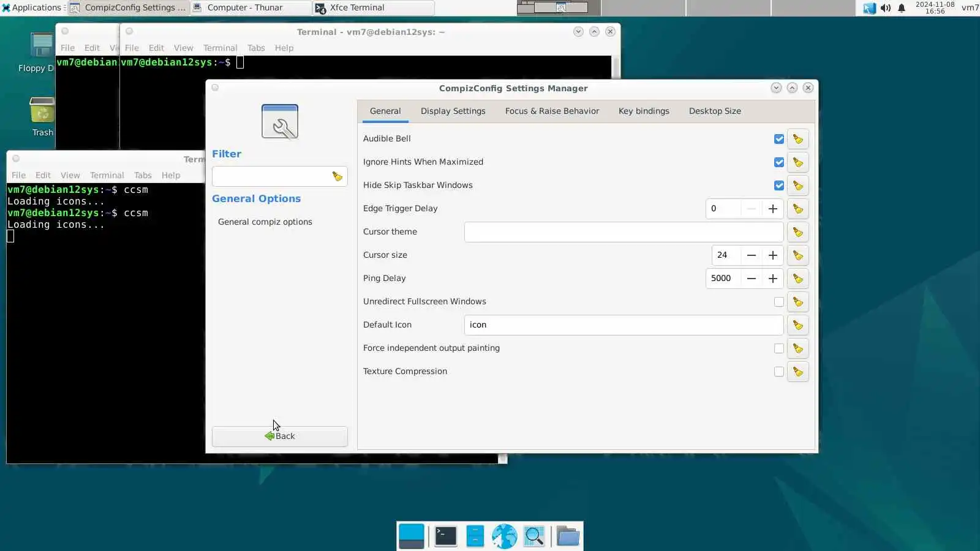This screenshot has width=980, height=551.
Task: Open the Tabs menu in the top terminal window
Action: (x=256, y=48)
